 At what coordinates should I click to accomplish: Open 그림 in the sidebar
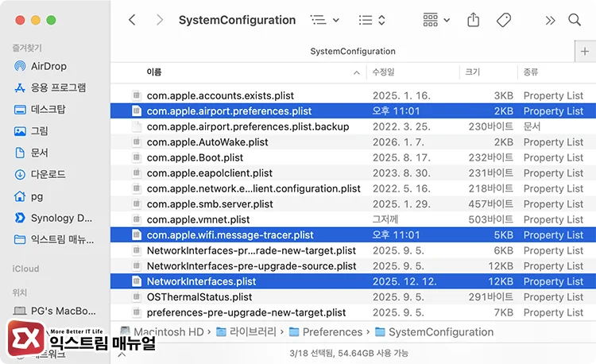31,131
